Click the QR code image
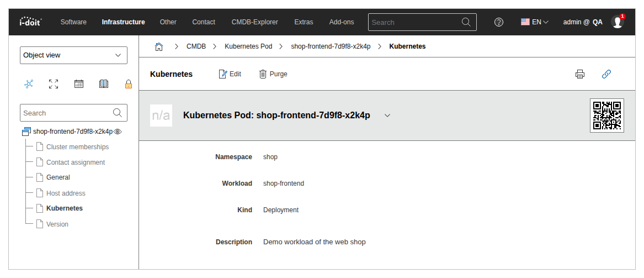644x278 pixels. 607,116
